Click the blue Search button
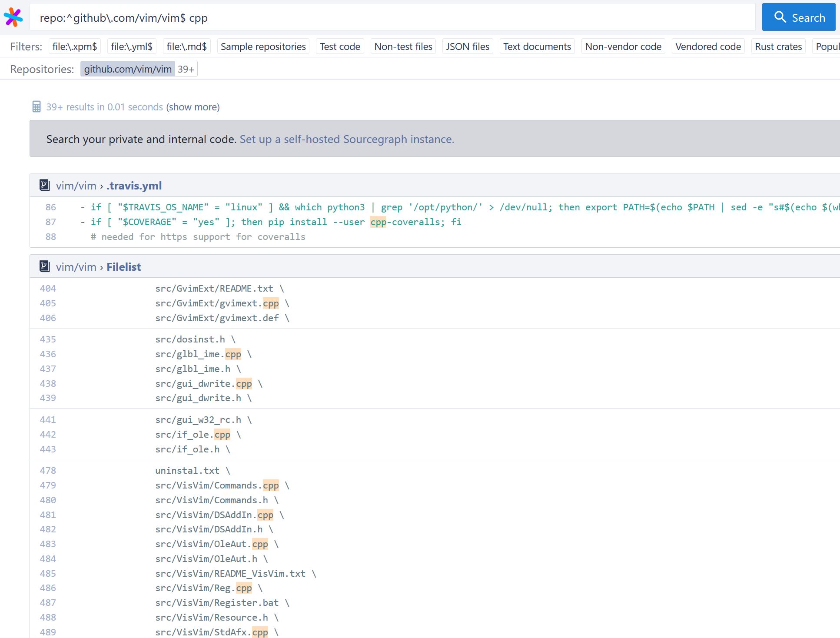840x638 pixels. pos(799,17)
